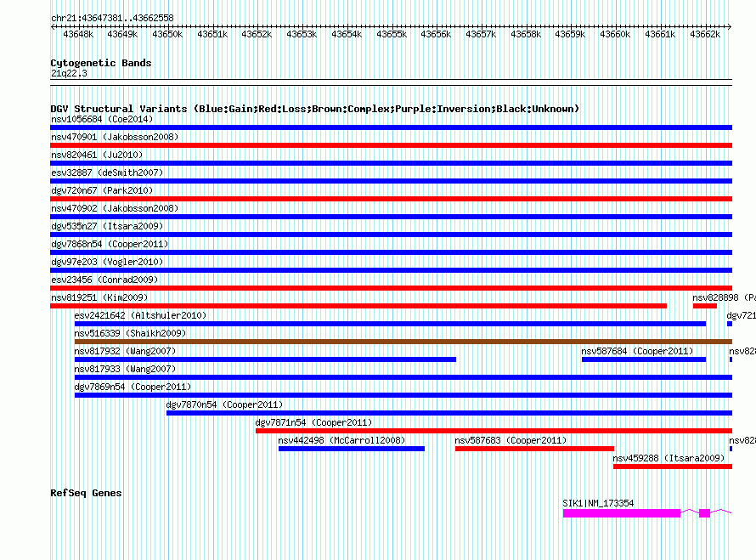Select the large magenta SIK1 exon block
This screenshot has height=560, width=756.
coord(622,513)
